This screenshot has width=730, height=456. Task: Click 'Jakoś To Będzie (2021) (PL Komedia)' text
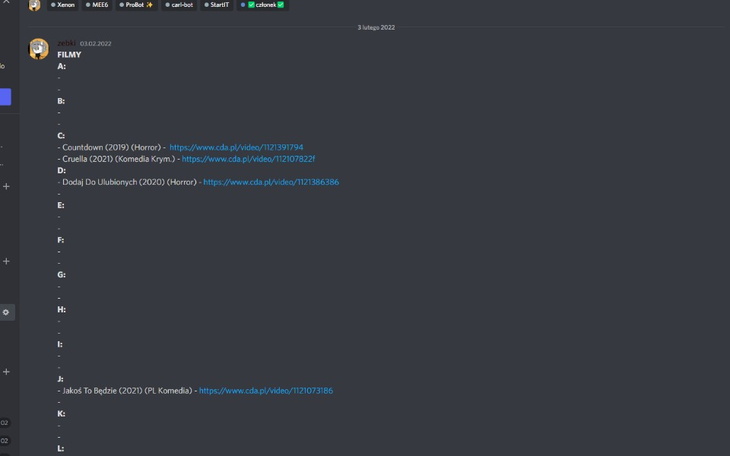(x=127, y=391)
